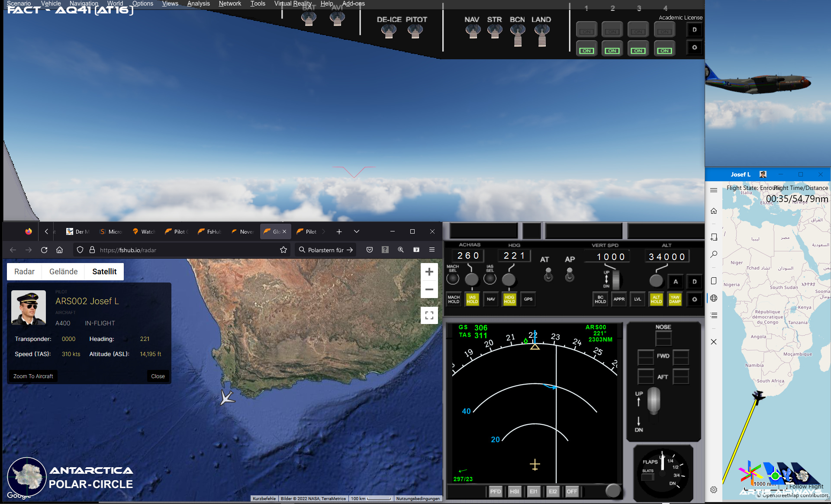Click Firefox home button
This screenshot has height=504, width=831.
(x=60, y=250)
